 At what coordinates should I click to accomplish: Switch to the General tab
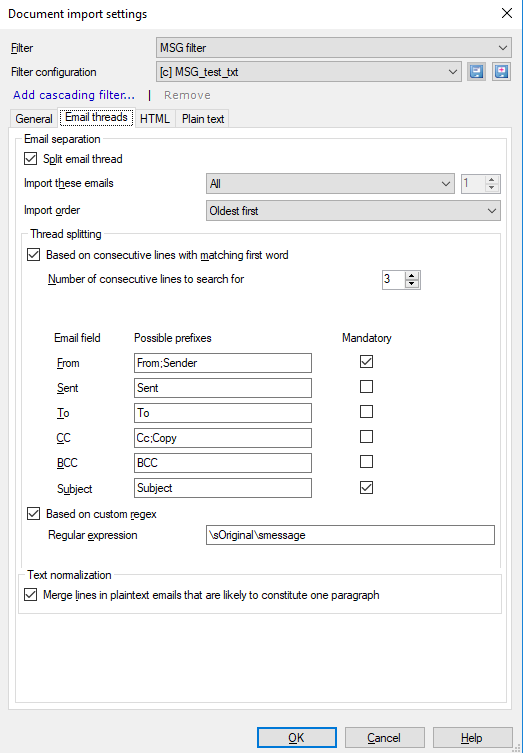coord(34,119)
